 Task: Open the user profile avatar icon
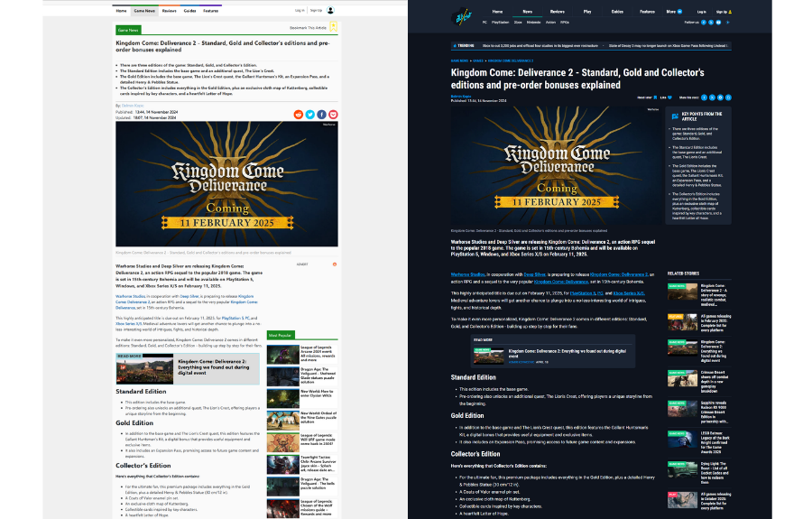pos(331,10)
